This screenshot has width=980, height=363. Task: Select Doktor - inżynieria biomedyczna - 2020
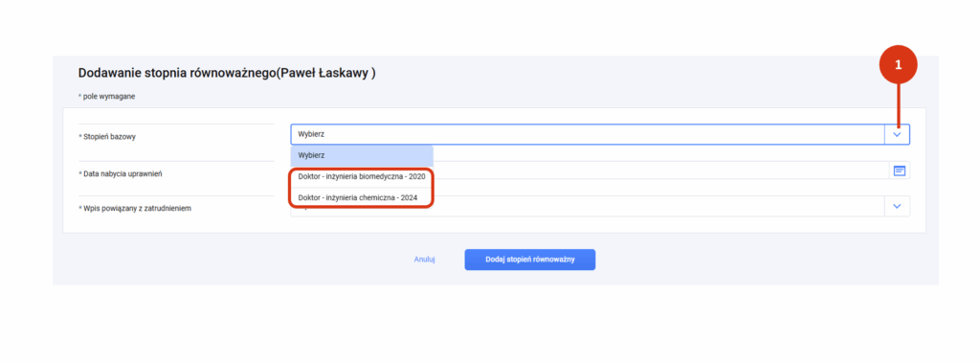coord(362,176)
